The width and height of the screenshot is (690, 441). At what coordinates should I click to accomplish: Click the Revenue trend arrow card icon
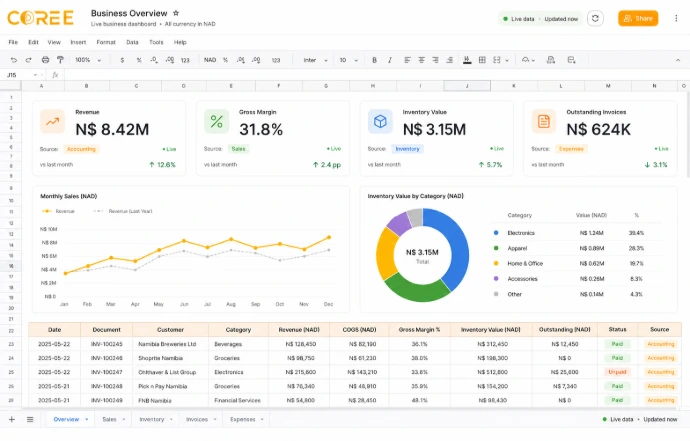(x=52, y=121)
